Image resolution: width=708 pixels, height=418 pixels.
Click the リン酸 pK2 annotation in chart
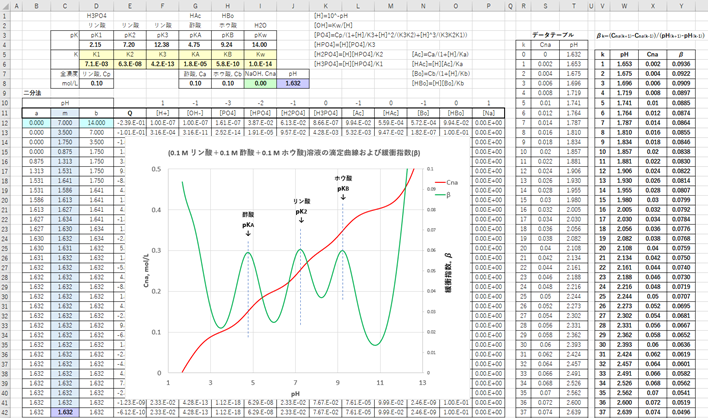coord(301,211)
